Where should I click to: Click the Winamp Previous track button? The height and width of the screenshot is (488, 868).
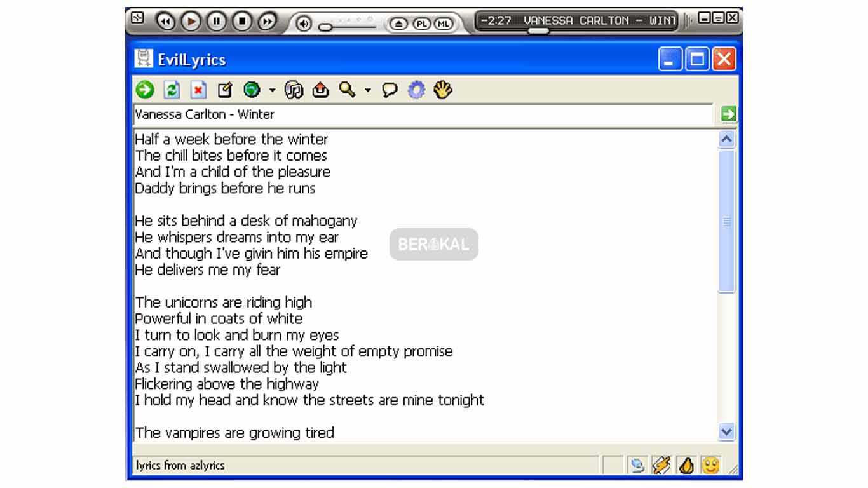165,22
